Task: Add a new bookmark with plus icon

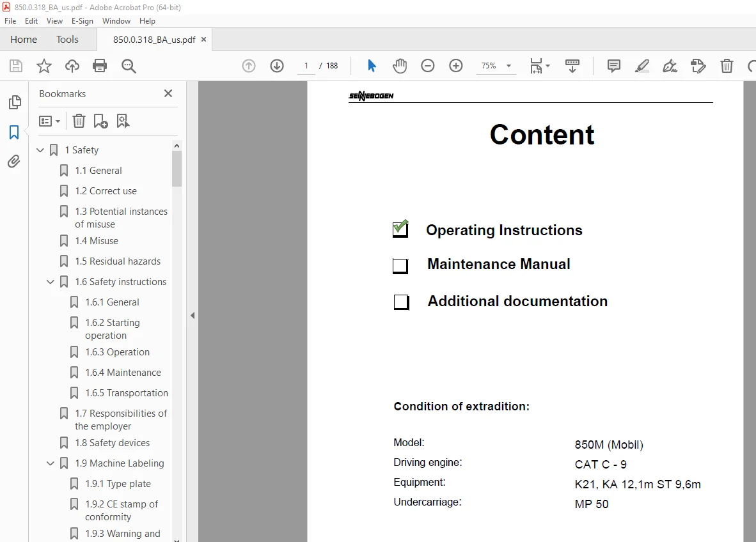Action: click(x=101, y=121)
